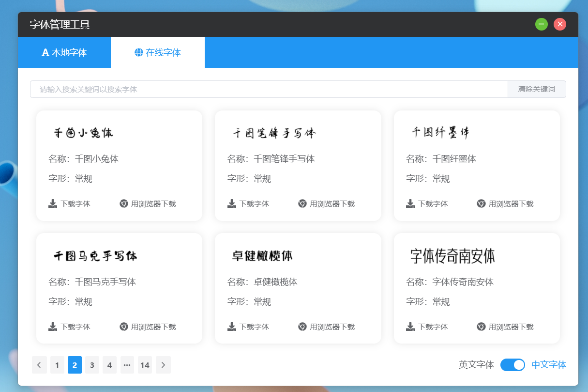
Task: Click Chrome icon on 字体传奇南安体 card
Action: point(481,327)
